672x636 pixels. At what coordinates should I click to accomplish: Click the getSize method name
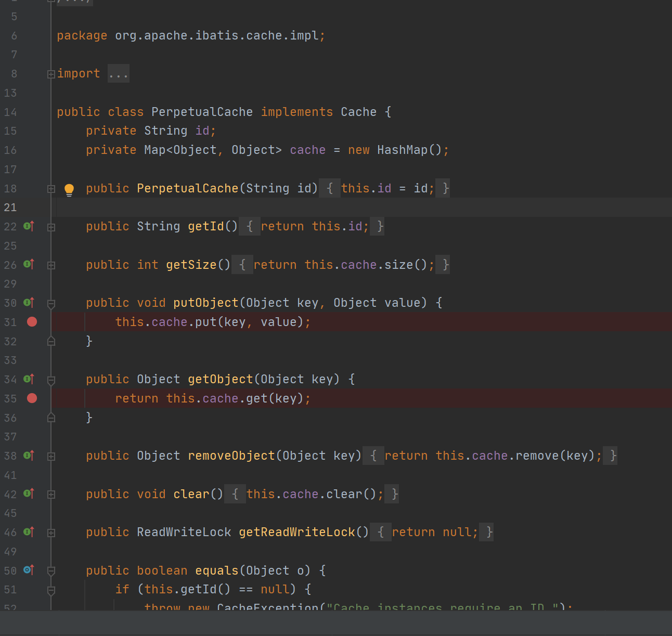[191, 265]
